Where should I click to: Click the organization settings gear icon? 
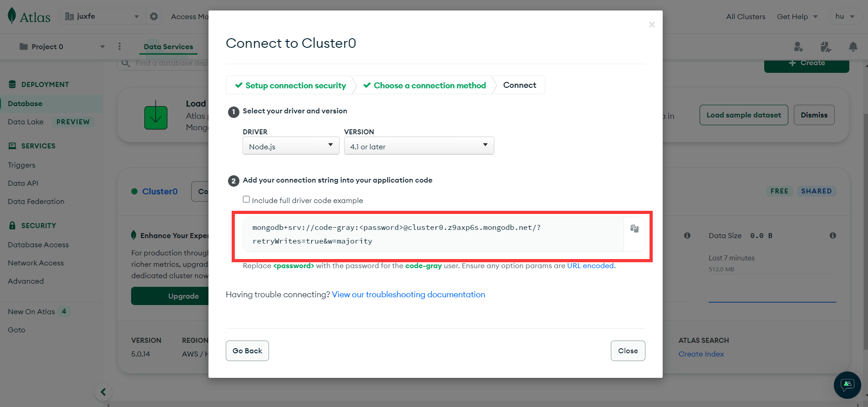(x=154, y=16)
